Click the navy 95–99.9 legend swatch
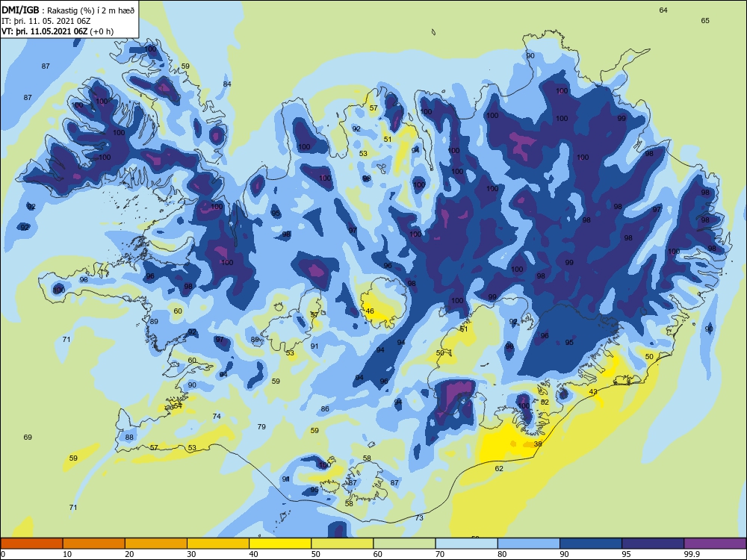Screen dimensions: 747x560 click(653, 544)
